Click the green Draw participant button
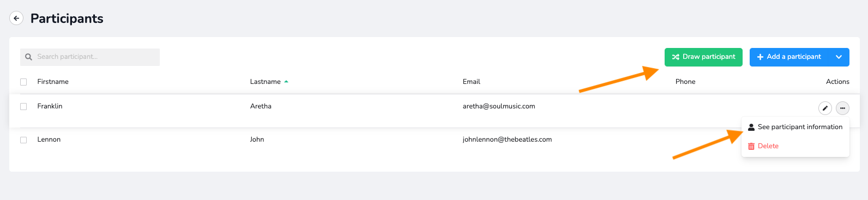Screen dimensions: 868x200 click(x=703, y=57)
